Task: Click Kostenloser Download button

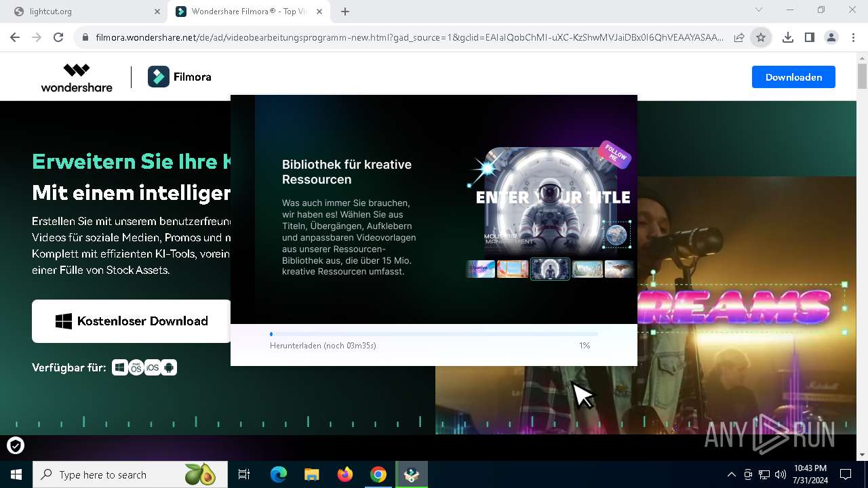Action: (131, 321)
